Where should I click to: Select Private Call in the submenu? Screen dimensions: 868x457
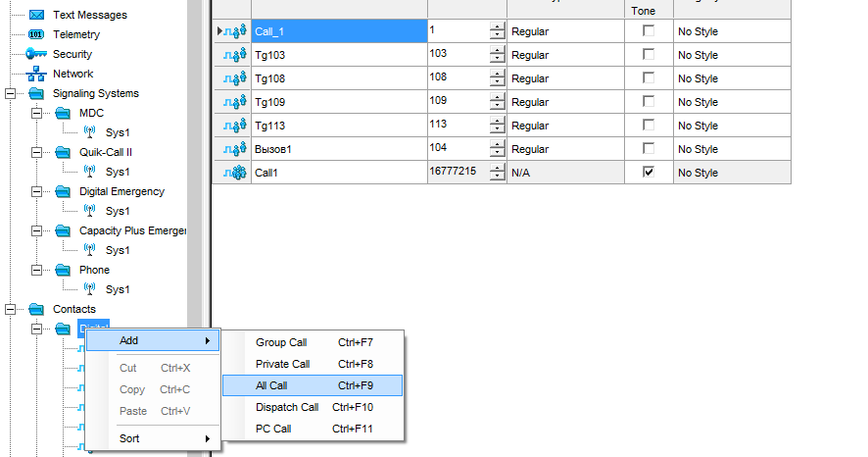(282, 365)
